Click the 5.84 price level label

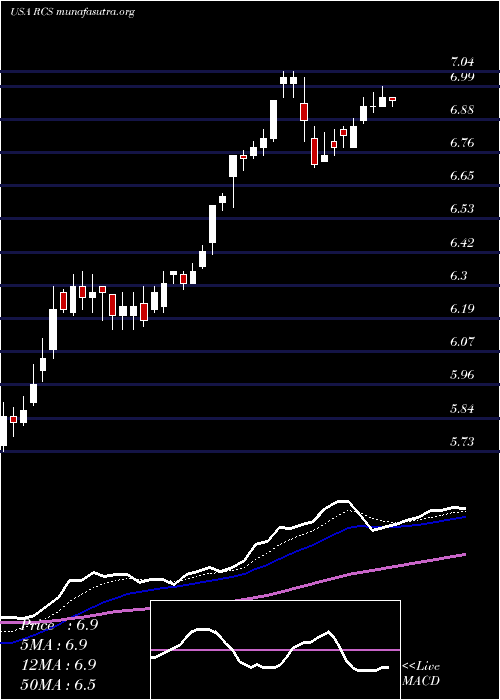(462, 408)
